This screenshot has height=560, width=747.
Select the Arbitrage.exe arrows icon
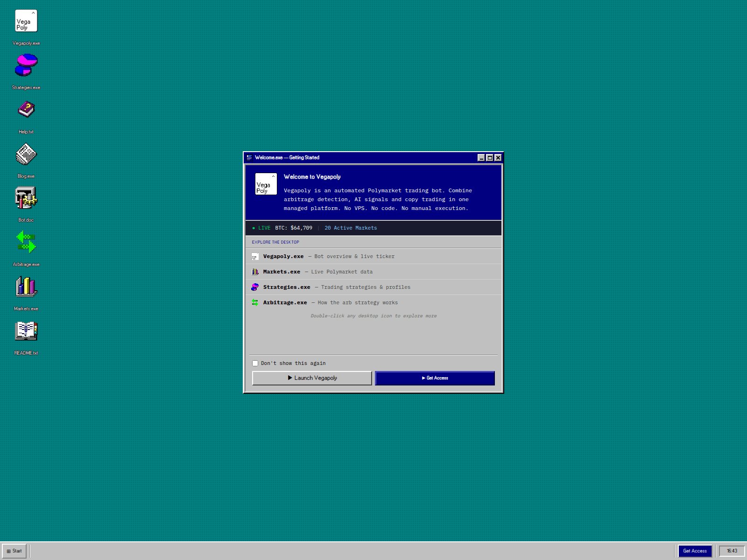click(x=26, y=242)
